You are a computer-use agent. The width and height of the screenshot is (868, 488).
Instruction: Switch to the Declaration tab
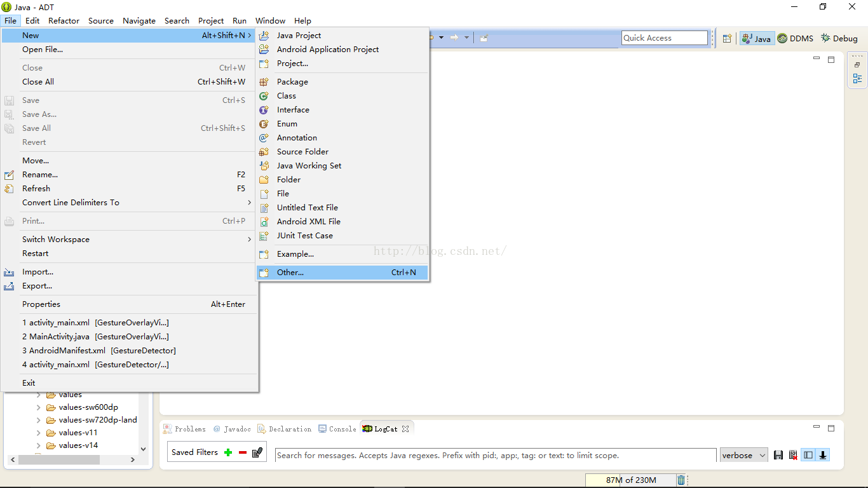pos(285,429)
